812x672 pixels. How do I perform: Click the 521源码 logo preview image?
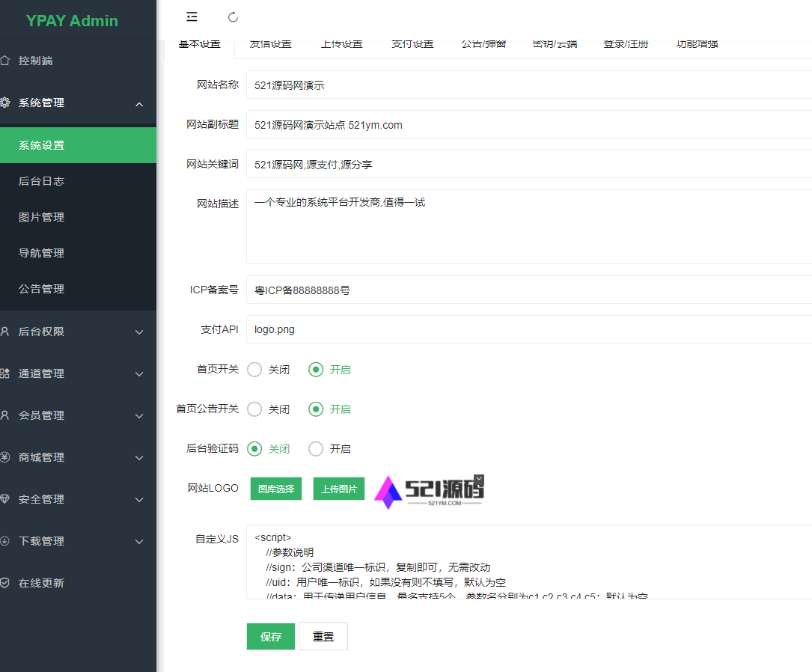tap(429, 491)
